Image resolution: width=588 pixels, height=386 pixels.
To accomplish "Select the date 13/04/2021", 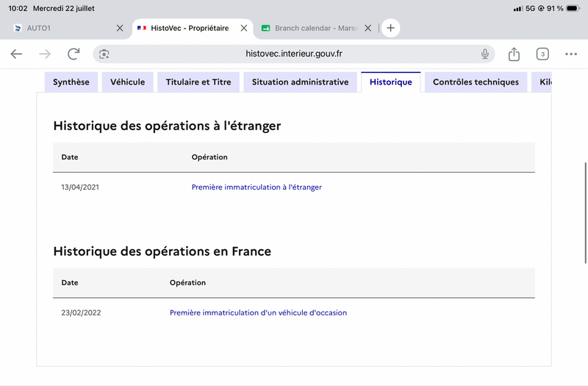I will pos(80,187).
